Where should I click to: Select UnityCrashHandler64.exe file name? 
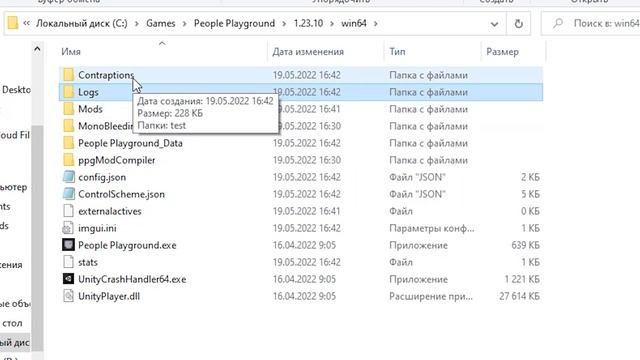pos(132,280)
